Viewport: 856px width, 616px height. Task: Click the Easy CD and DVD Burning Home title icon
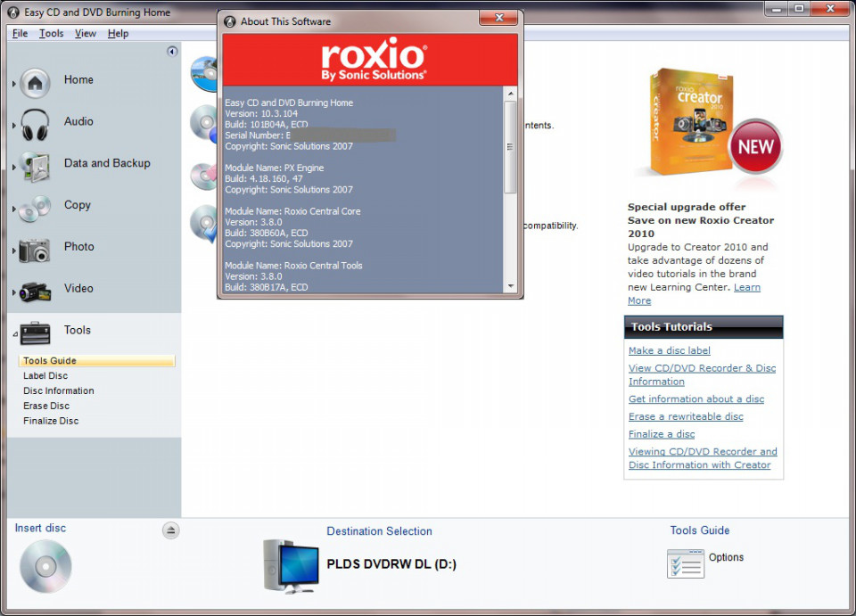pos(14,12)
